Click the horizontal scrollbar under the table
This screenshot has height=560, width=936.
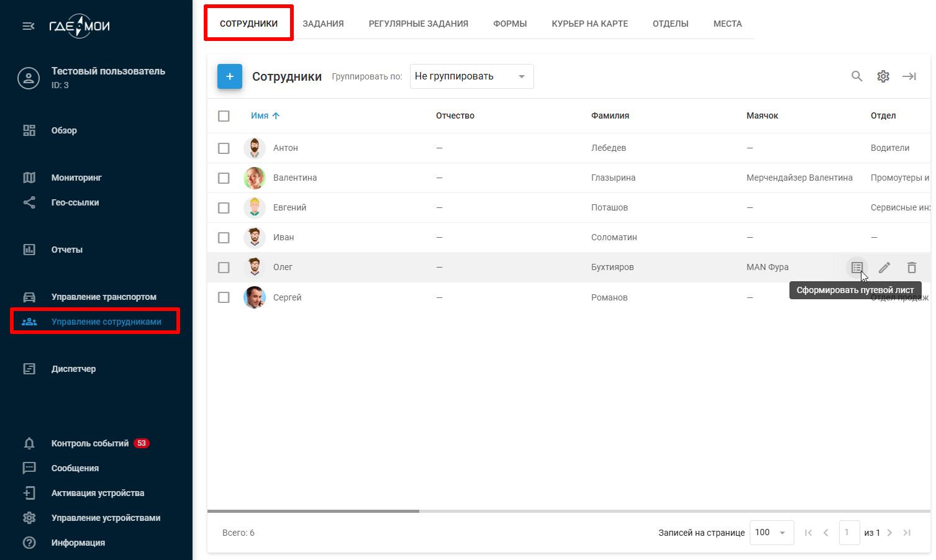point(314,511)
